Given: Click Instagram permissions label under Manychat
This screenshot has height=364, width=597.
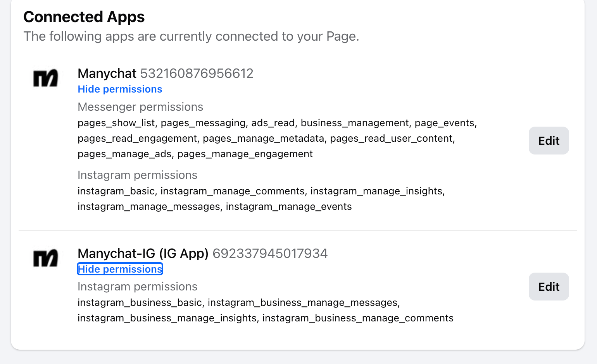Looking at the screenshot, I should [x=137, y=175].
